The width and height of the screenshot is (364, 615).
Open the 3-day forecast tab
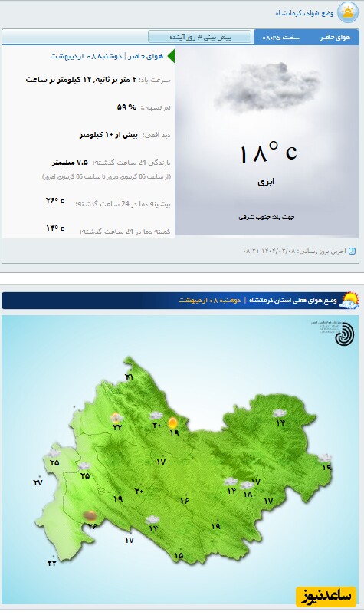[199, 37]
